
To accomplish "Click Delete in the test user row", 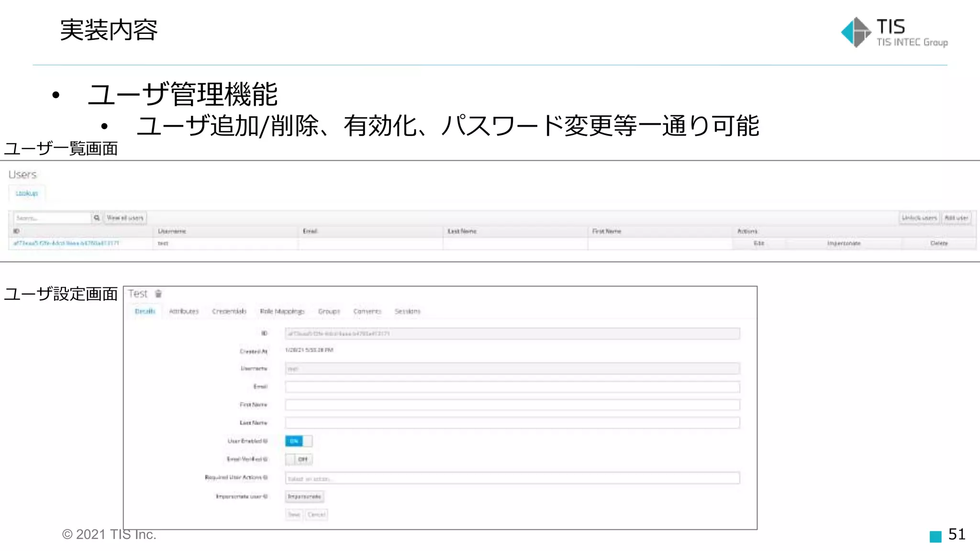I will tap(939, 243).
